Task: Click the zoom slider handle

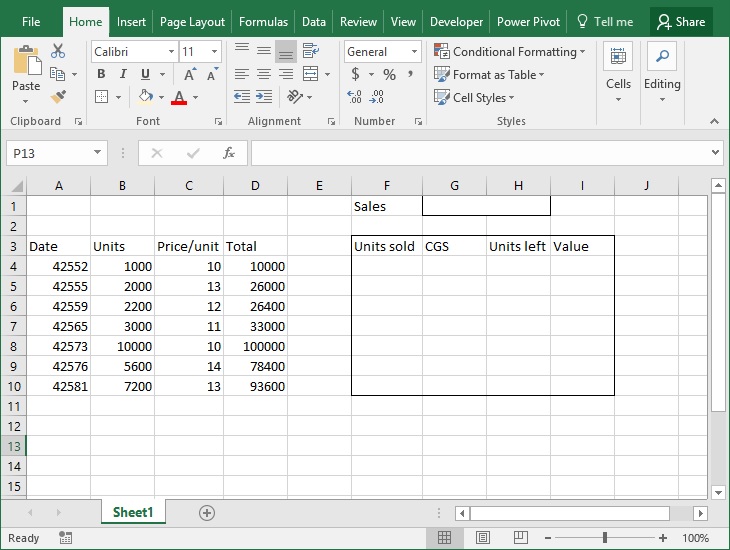Action: (604, 538)
